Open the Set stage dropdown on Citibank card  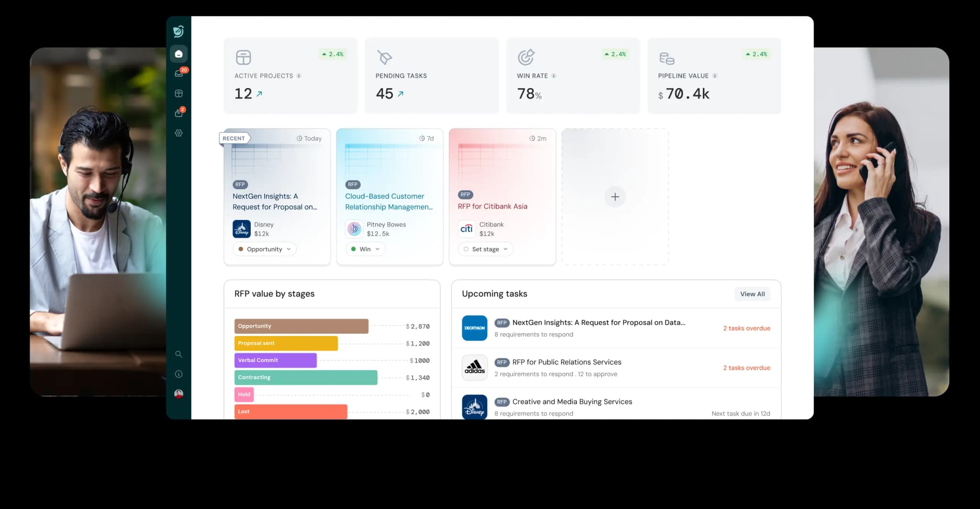click(x=485, y=249)
